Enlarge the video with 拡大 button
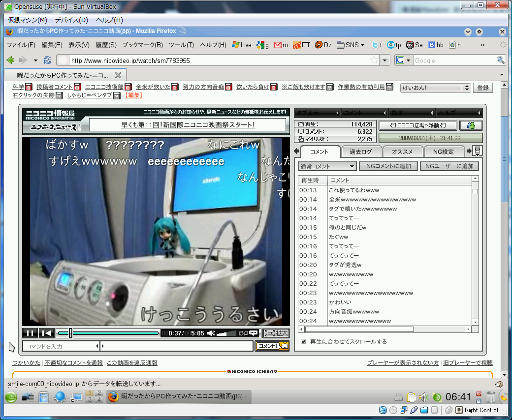The width and height of the screenshot is (512, 420). [x=276, y=333]
